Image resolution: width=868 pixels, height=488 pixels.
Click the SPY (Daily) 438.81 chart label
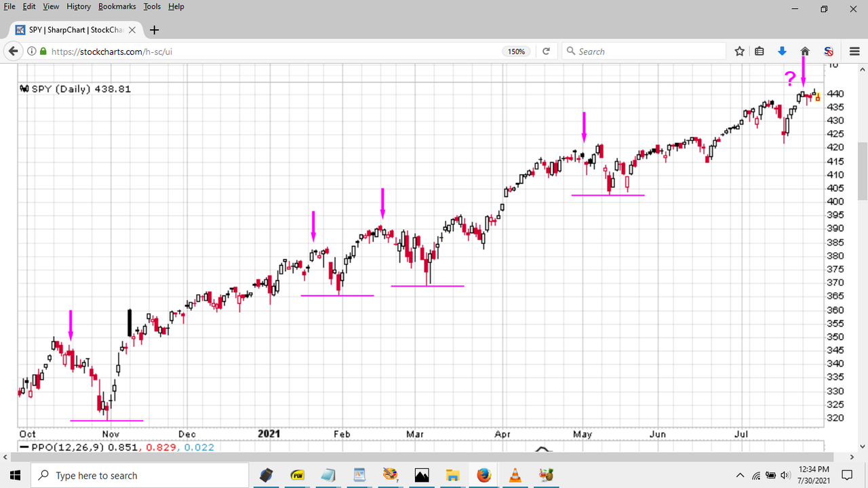point(76,89)
